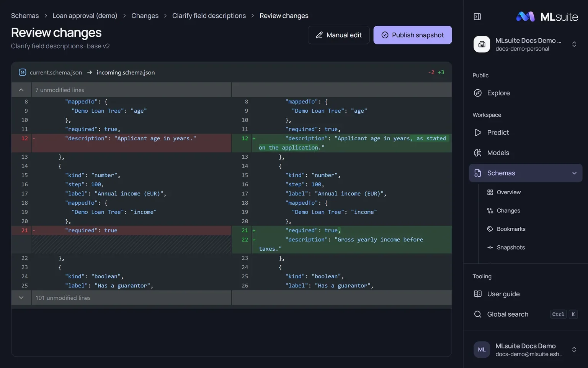Collapse the Schemas submenu chevron

(x=574, y=173)
